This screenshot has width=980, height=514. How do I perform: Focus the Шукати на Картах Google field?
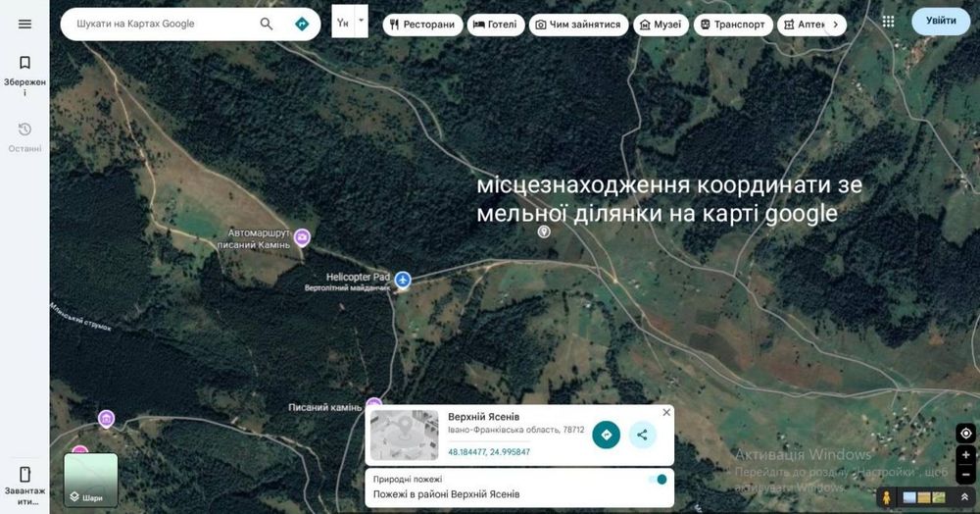tap(163, 24)
